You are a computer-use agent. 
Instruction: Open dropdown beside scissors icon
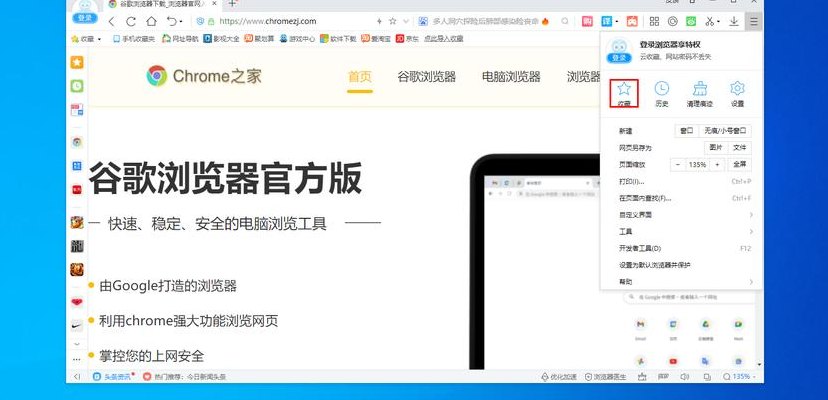(719, 22)
